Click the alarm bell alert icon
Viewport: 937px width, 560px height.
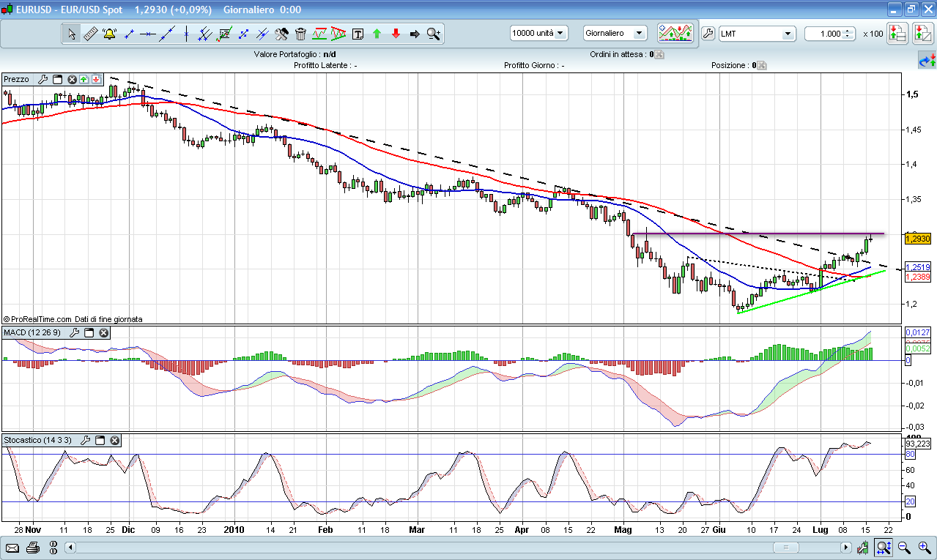pyautogui.click(x=110, y=34)
